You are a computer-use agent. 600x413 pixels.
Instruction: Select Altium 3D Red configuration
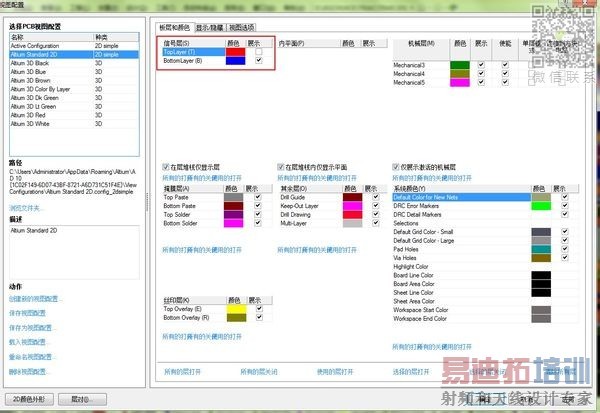tap(74, 115)
